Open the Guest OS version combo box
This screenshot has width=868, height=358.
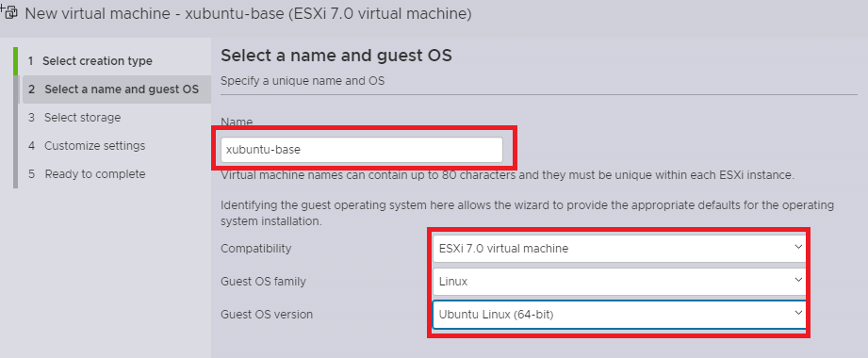point(619,315)
